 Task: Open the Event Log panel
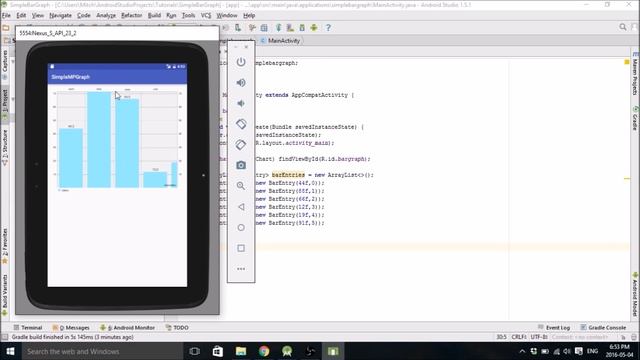pyautogui.click(x=553, y=328)
